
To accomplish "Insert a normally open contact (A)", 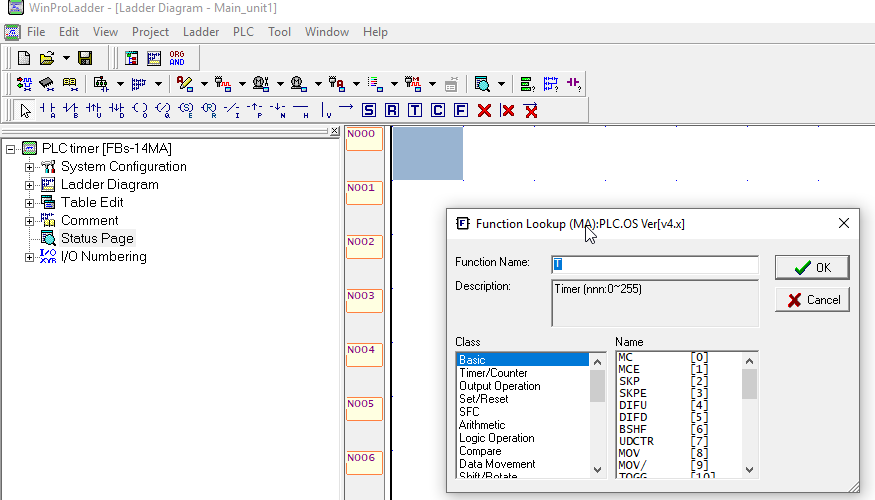I will point(48,110).
